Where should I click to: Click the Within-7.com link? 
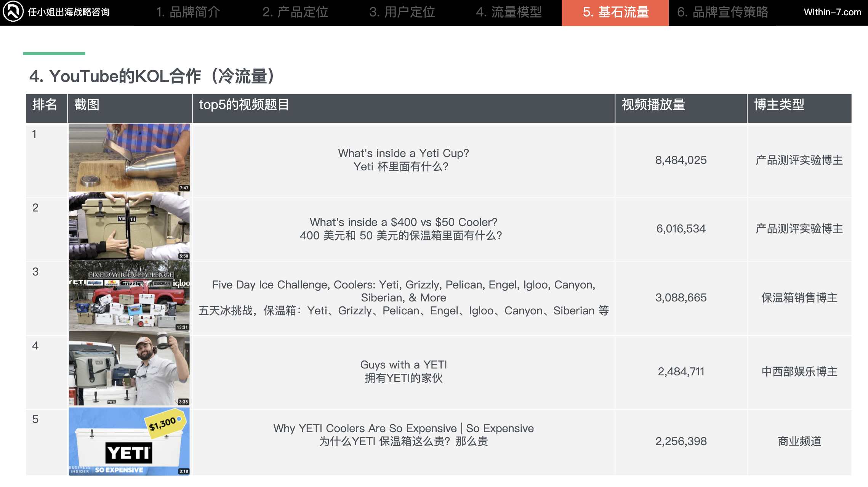(832, 12)
